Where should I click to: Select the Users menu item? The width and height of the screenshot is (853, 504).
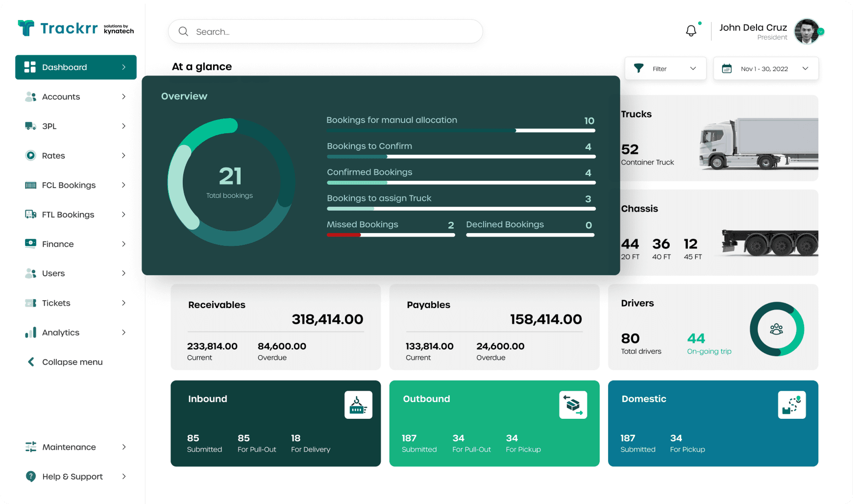tap(53, 273)
